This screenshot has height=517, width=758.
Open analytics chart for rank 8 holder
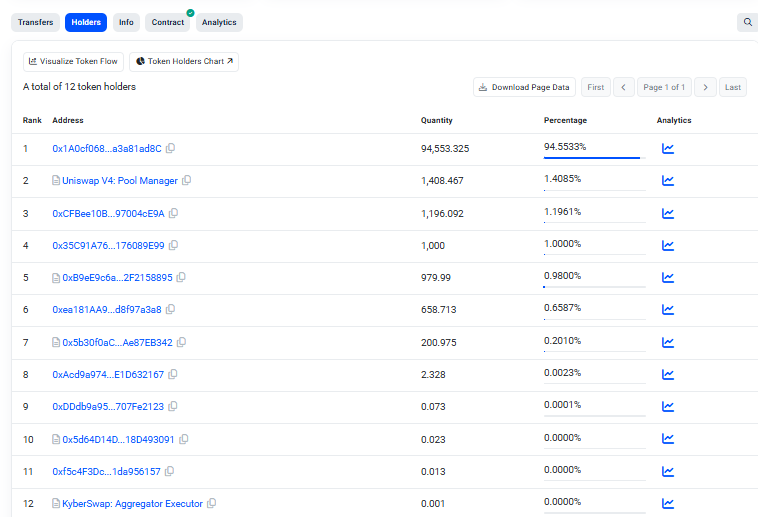(x=668, y=374)
